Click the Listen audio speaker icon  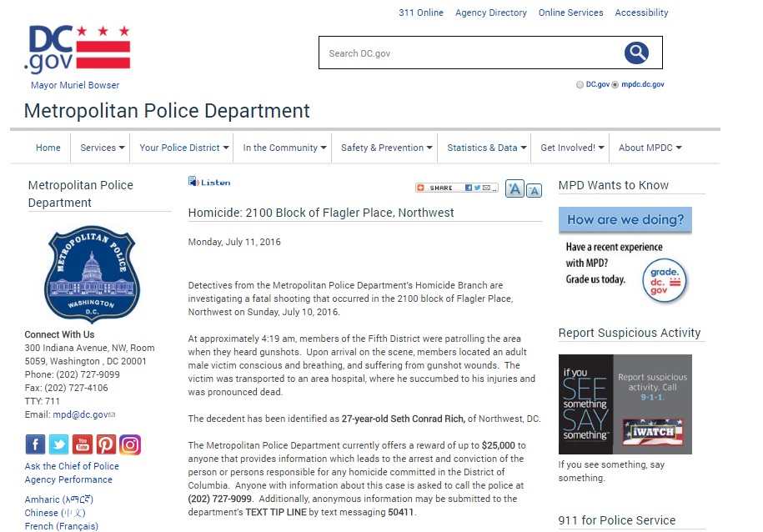[193, 182]
